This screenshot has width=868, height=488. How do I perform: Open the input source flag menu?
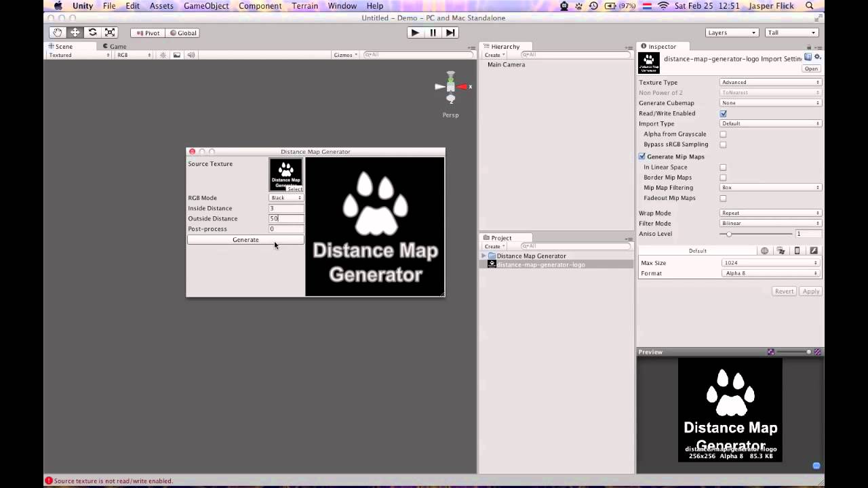(647, 6)
